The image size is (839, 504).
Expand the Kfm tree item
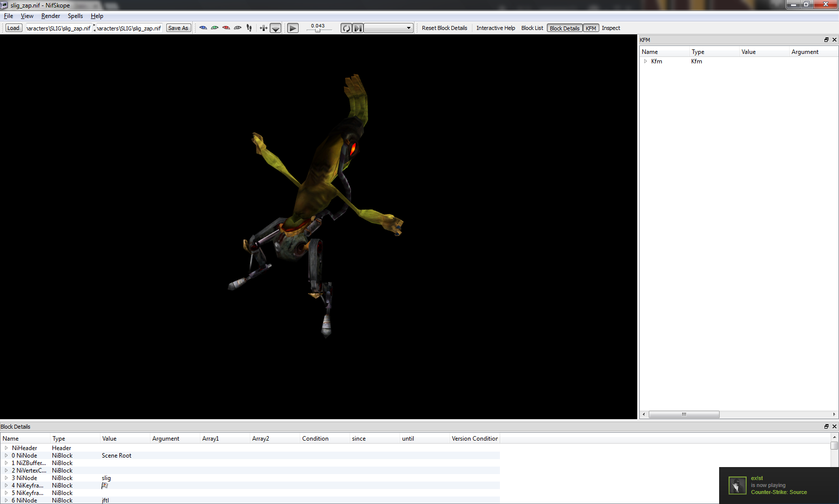point(645,61)
